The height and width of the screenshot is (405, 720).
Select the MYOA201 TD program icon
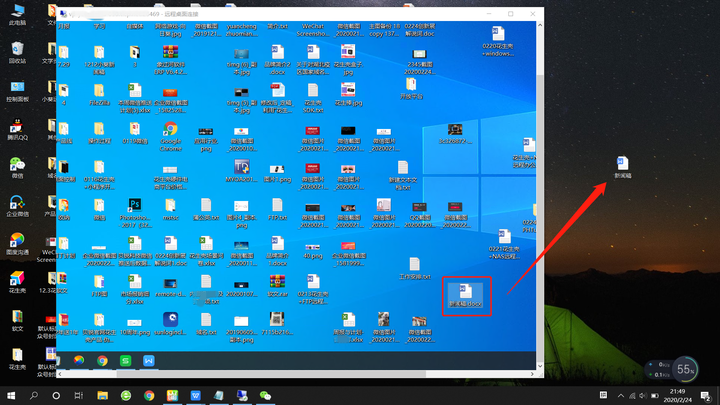point(242,171)
